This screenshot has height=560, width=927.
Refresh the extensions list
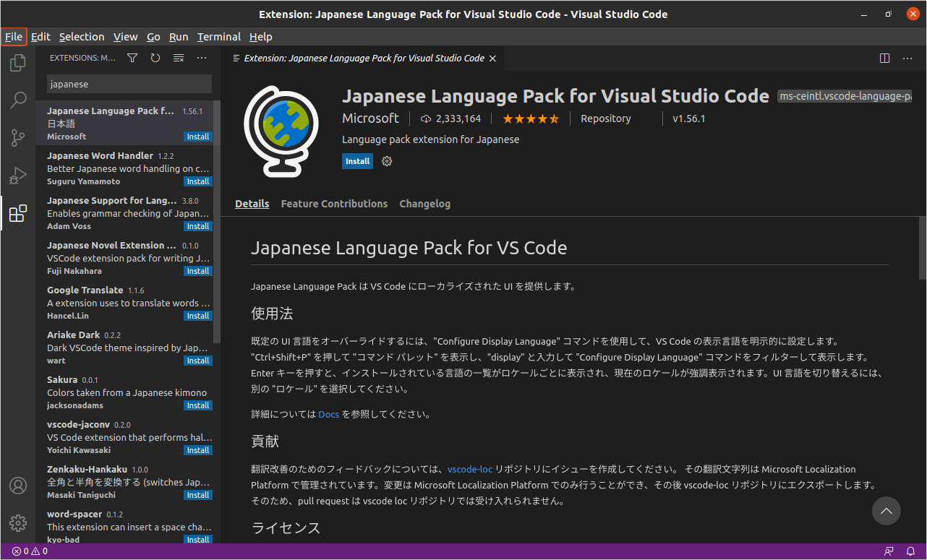155,58
